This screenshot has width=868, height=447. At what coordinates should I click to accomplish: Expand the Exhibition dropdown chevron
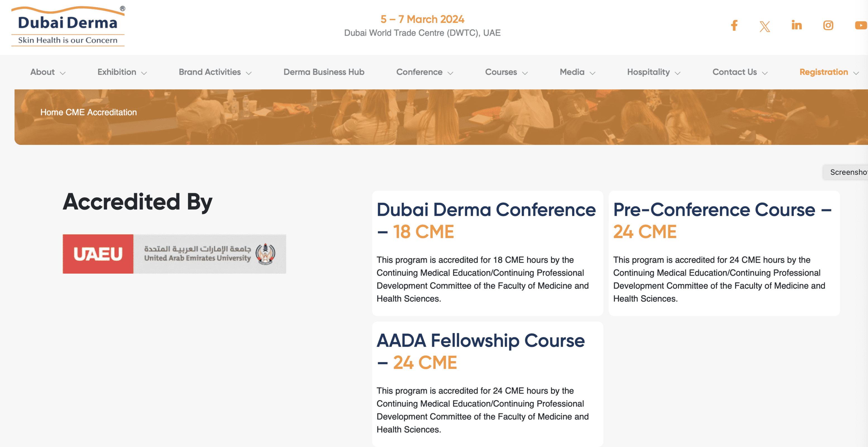(144, 73)
